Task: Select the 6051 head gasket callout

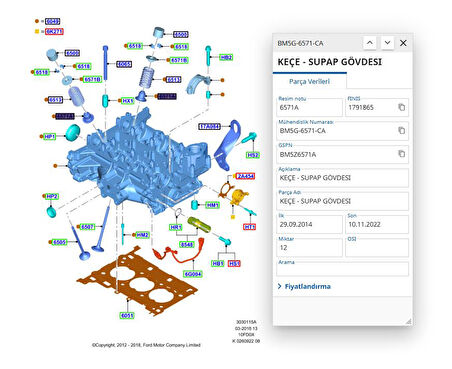Action: (x=127, y=315)
